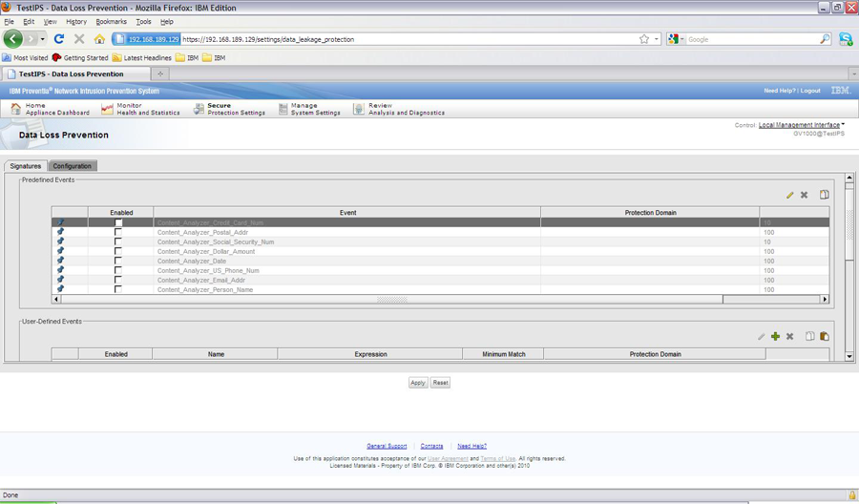
Task: Enable Content_Analyzer_Dollar_Amount checkbox
Action: 118,251
